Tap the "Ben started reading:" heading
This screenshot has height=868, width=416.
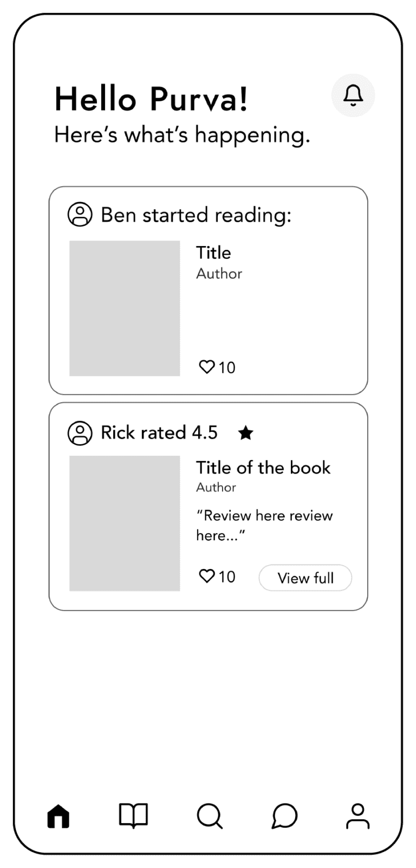[196, 215]
